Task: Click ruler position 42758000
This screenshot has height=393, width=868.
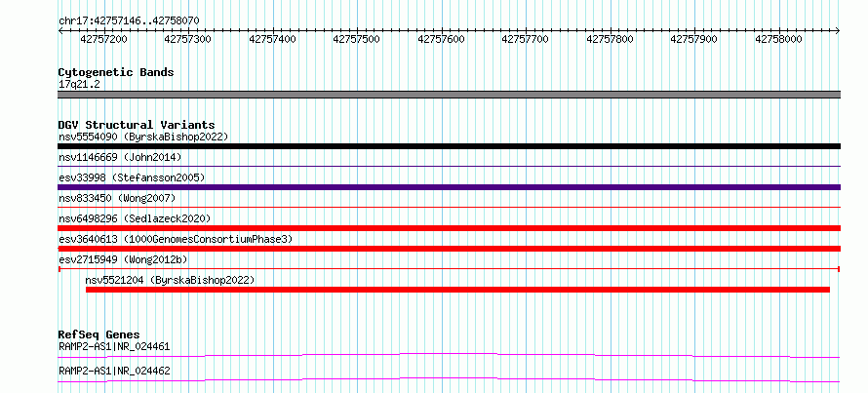Action: 778,39
